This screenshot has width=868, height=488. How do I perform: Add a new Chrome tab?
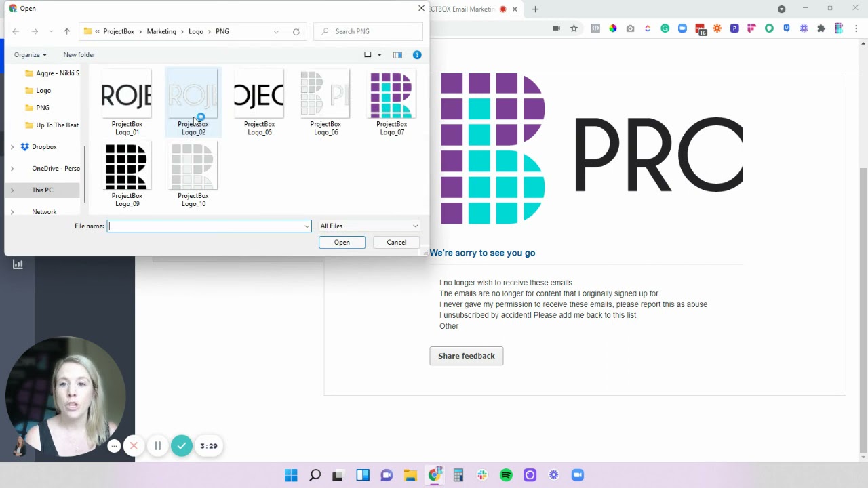pyautogui.click(x=535, y=9)
